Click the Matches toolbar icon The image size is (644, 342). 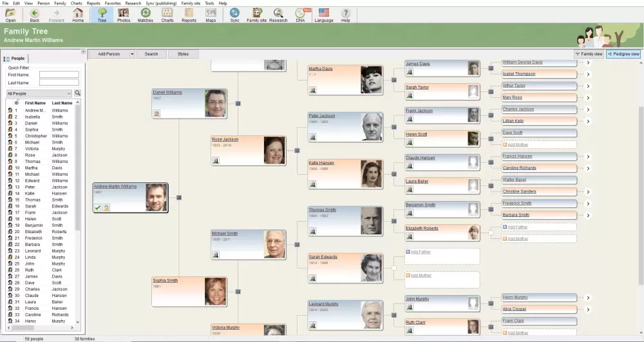tap(146, 15)
